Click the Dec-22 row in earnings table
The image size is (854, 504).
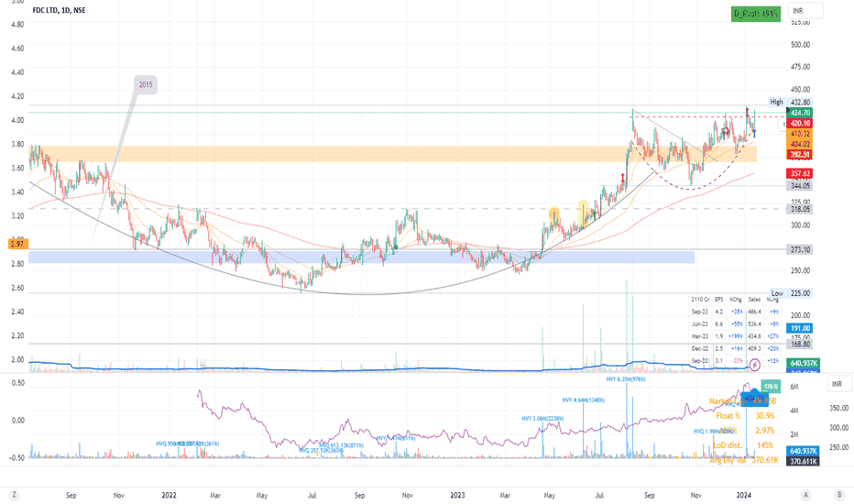point(735,348)
